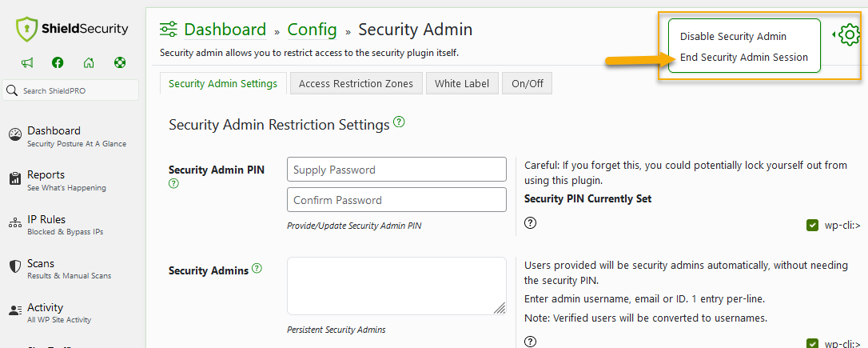Click the Reports clipboard icon
Viewport: 868px width, 348px height.
tap(14, 179)
